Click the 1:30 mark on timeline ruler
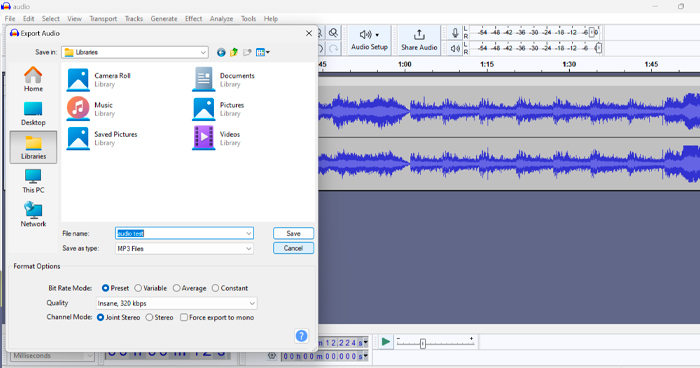700x368 pixels. [569, 64]
